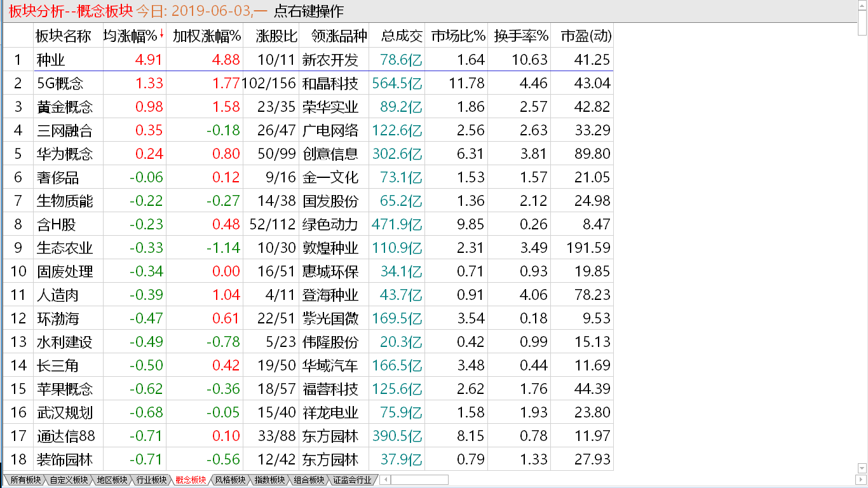Select the 种业 sector row
Screen dimensions: 868x488
pos(308,60)
